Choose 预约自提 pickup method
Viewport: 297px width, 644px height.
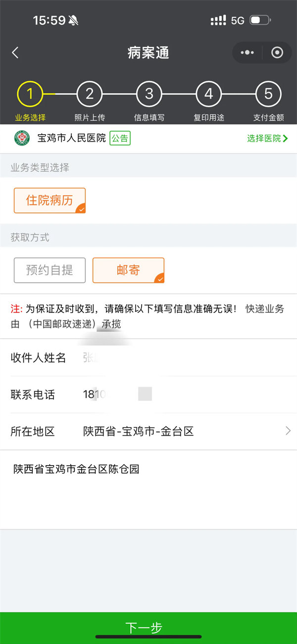pyautogui.click(x=49, y=270)
